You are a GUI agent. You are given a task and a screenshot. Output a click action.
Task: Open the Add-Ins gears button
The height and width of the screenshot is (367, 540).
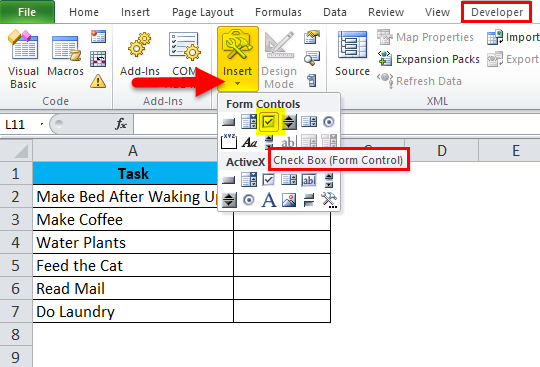click(x=140, y=54)
